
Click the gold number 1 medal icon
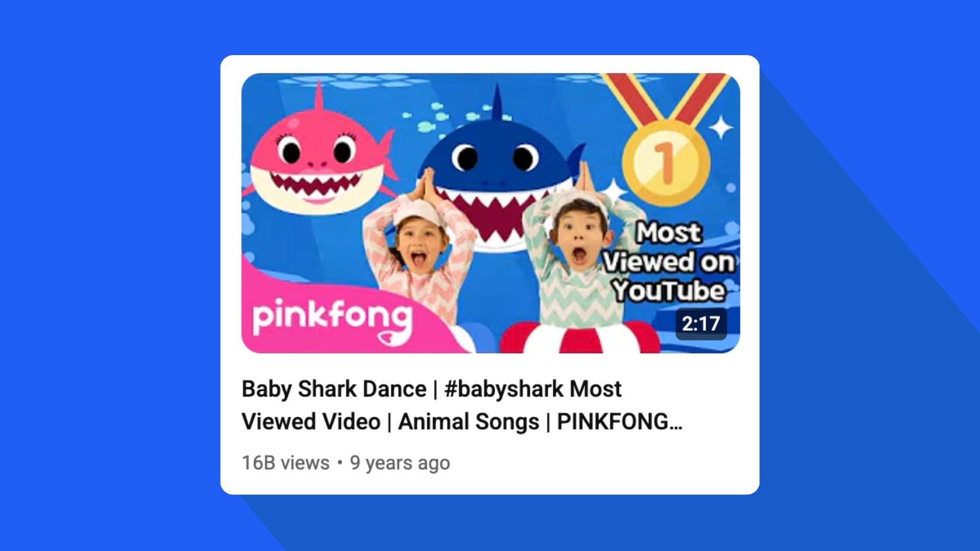(x=665, y=163)
